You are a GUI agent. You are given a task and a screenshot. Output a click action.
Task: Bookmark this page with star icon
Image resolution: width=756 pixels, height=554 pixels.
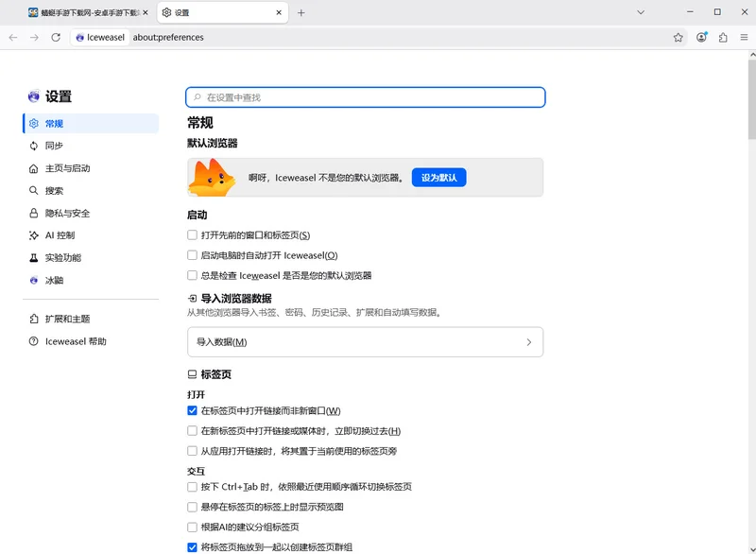tap(678, 37)
